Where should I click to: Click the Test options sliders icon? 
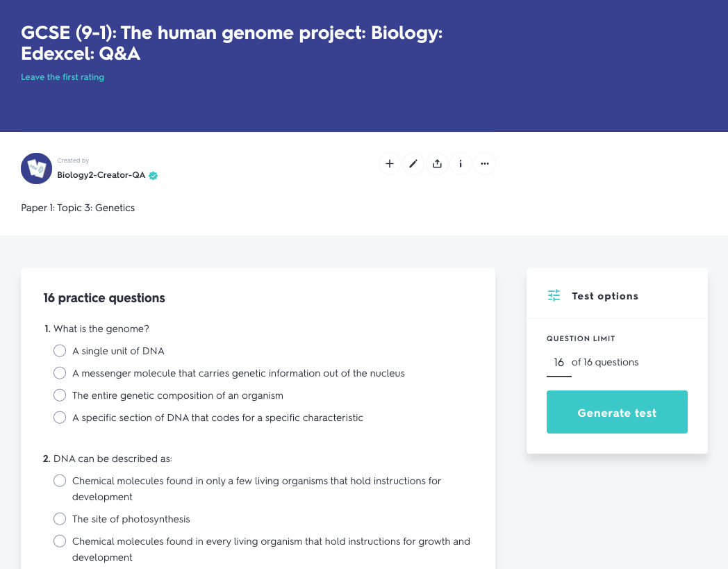click(x=554, y=296)
